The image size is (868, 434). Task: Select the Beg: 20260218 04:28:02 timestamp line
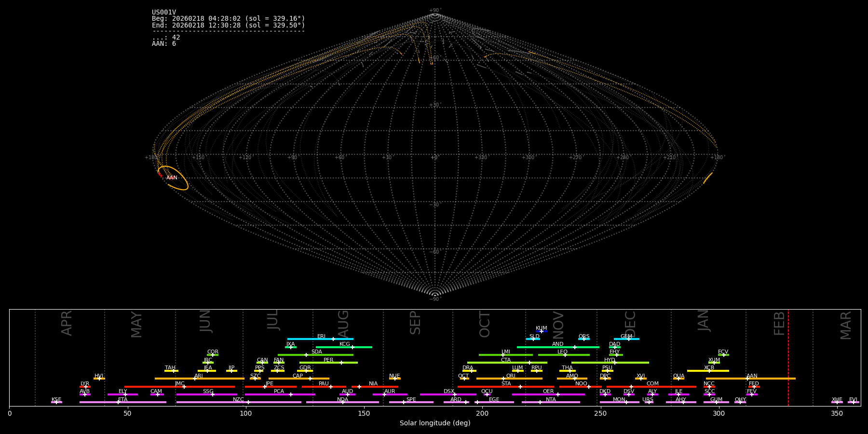tap(229, 19)
